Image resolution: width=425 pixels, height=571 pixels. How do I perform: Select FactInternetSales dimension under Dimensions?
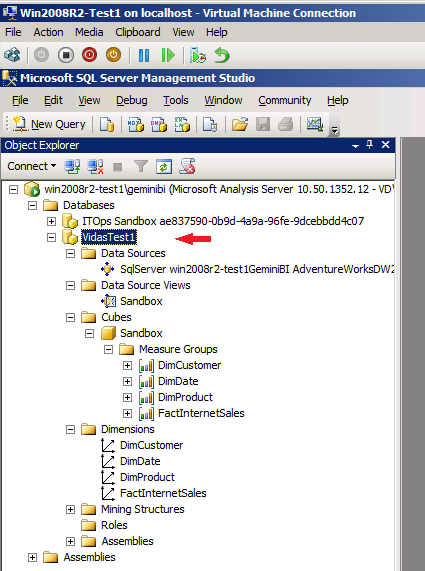tap(163, 493)
